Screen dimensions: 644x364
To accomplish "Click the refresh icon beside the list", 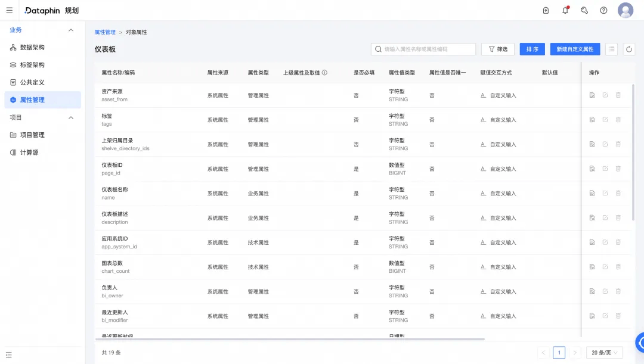I will click(629, 49).
